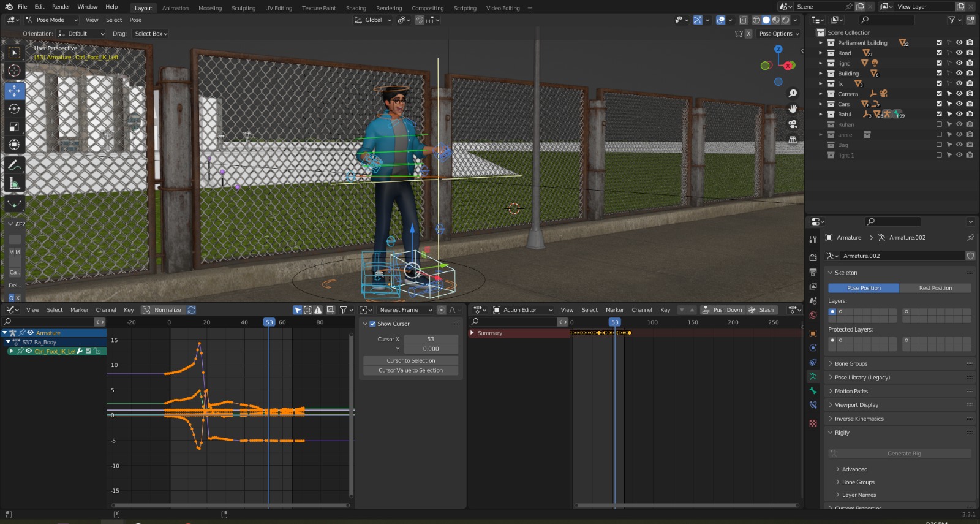Open the Drag Select Box dropdown
Screen dimensions: 980x524
tap(151, 34)
